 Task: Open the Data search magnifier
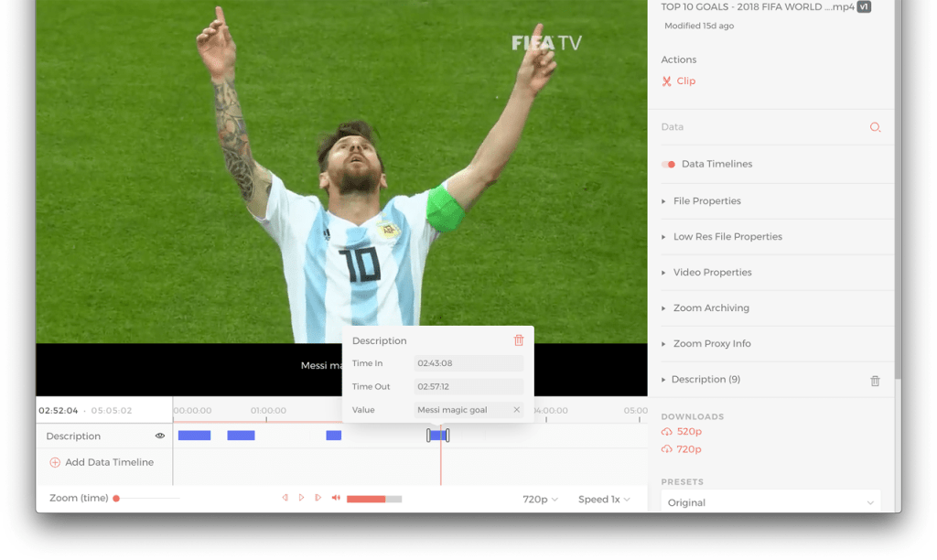click(875, 127)
